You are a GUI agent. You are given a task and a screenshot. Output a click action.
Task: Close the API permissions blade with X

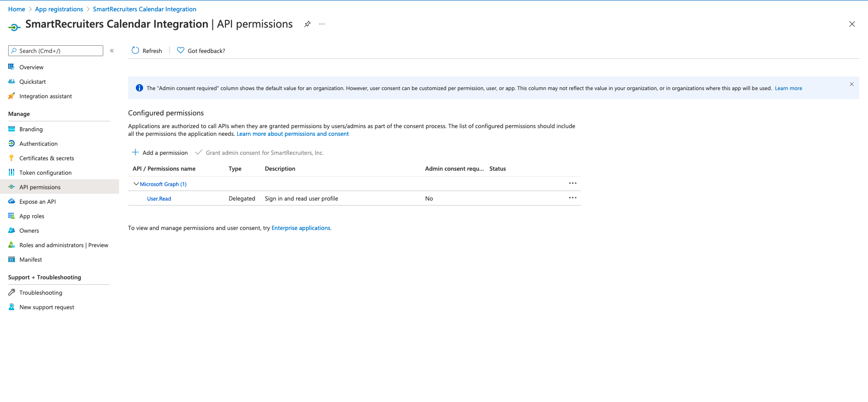click(852, 24)
